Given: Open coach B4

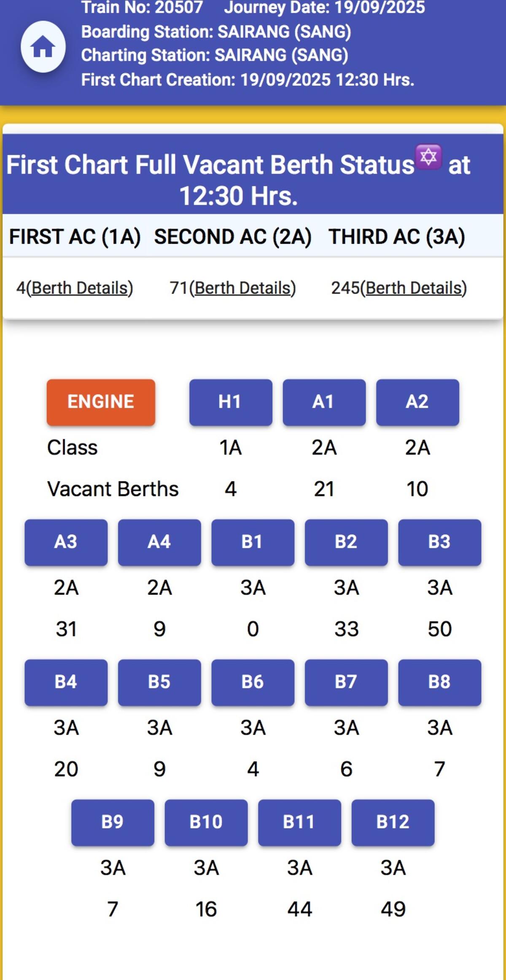Looking at the screenshot, I should (x=66, y=682).
